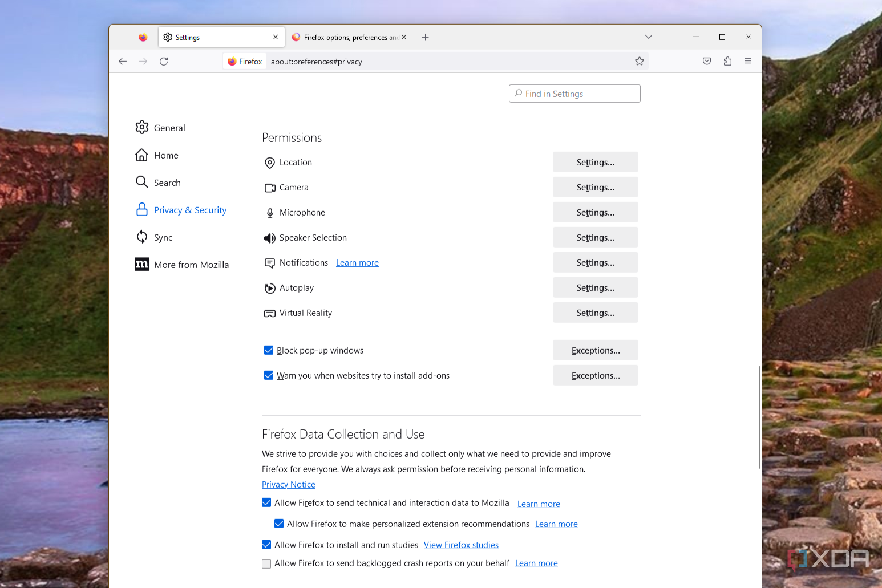Click the Location pin icon
The width and height of the screenshot is (882, 588).
point(270,163)
